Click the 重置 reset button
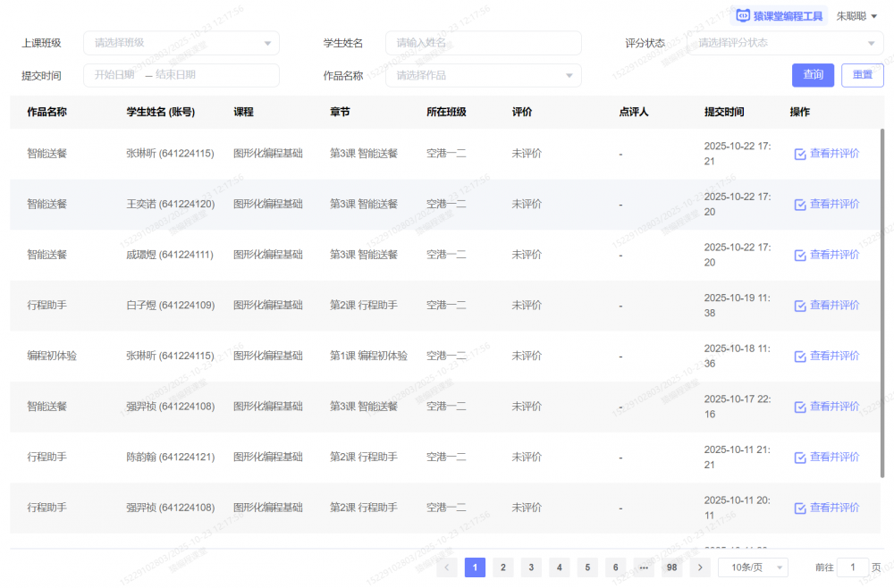This screenshot has height=588, width=894. click(x=862, y=75)
